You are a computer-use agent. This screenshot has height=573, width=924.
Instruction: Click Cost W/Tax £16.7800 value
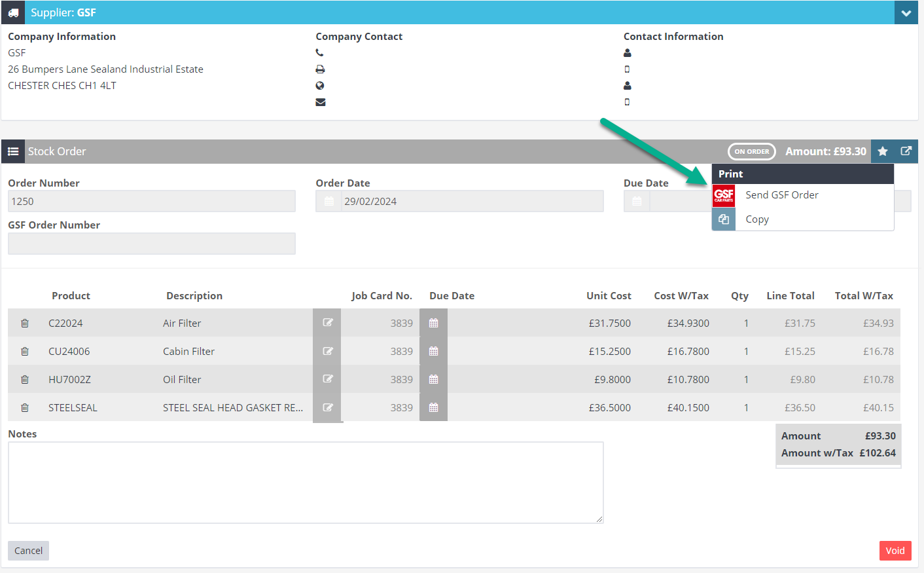[x=688, y=351]
